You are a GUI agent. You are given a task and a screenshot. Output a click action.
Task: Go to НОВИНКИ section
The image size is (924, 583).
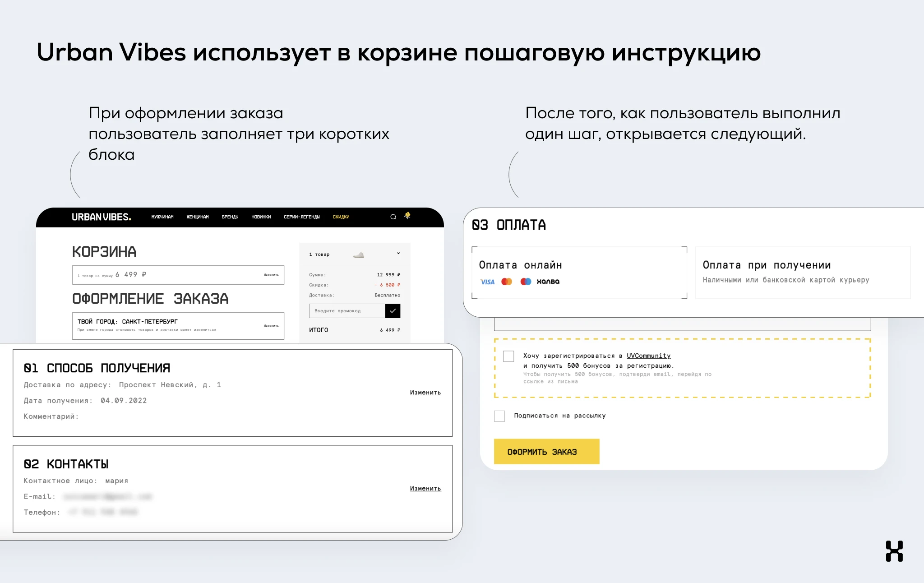click(261, 217)
